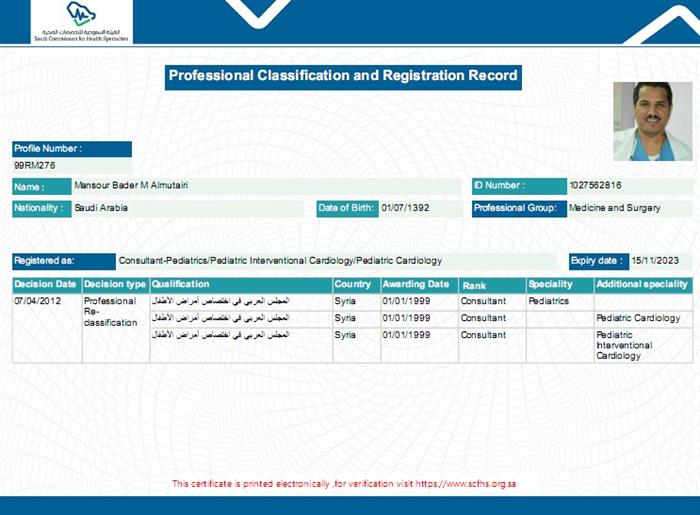
Task: Select the Professional Re-classification decision type cell
Action: (110, 311)
